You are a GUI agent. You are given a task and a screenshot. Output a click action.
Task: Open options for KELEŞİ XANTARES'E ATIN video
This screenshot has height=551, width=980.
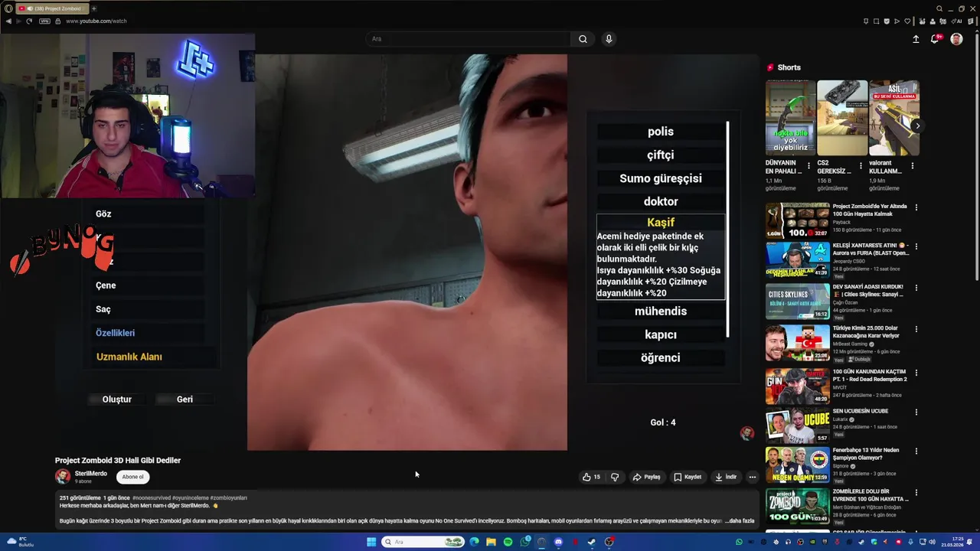916,247
